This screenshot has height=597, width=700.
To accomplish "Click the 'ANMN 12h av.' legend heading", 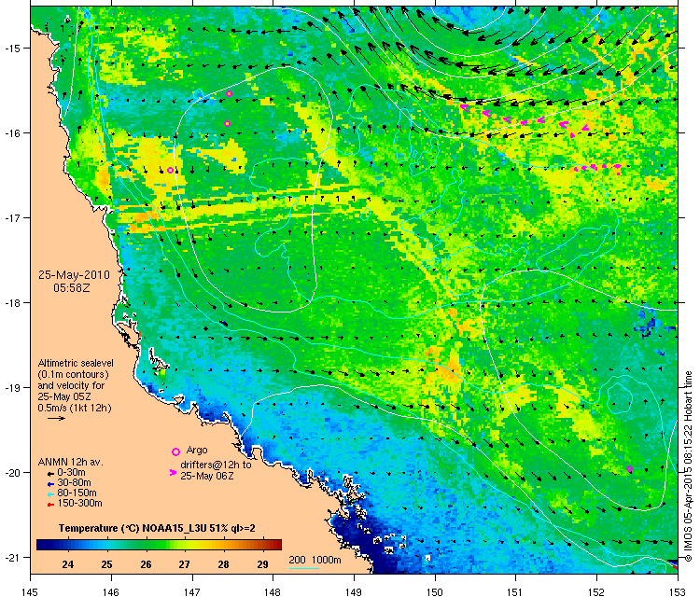I will [71, 463].
